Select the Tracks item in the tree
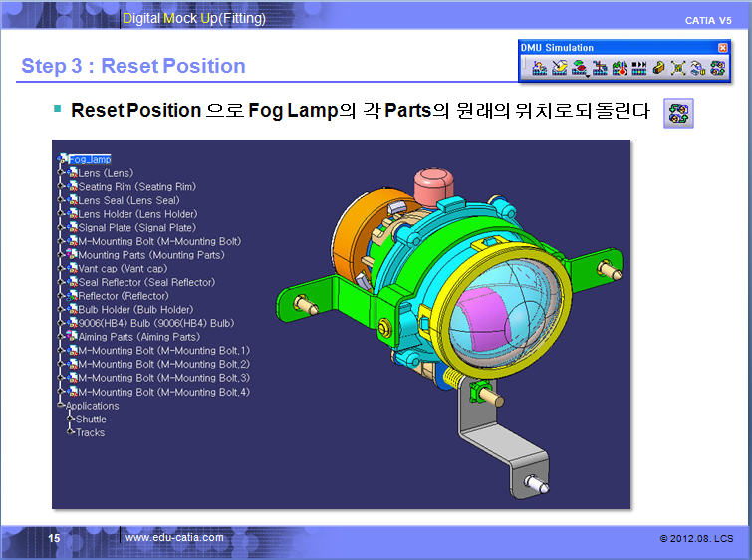Viewport: 752px width, 560px height. [90, 432]
